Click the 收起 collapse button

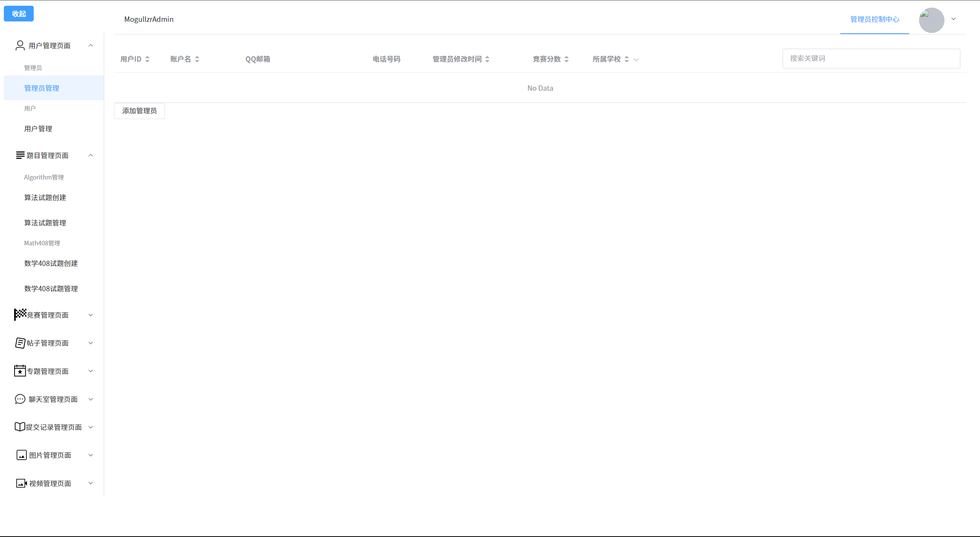(18, 13)
